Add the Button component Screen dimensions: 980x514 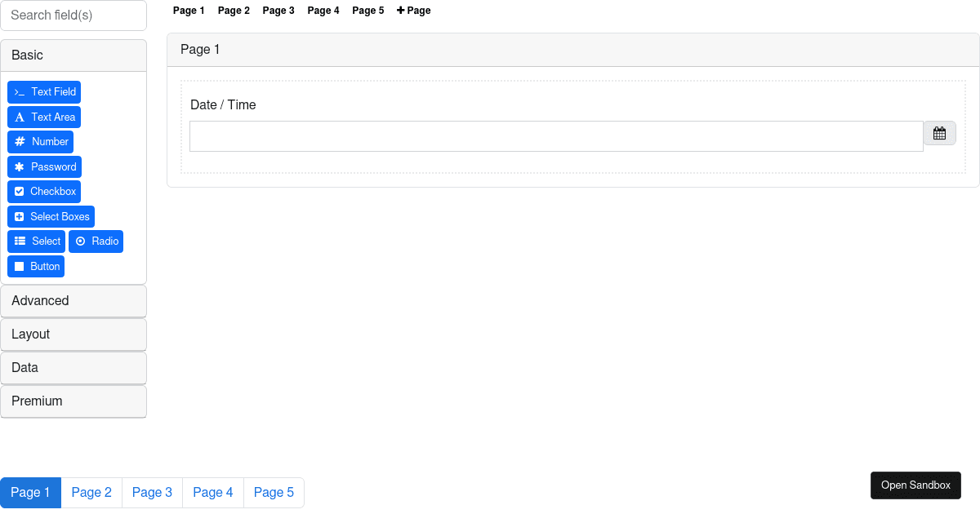click(36, 266)
